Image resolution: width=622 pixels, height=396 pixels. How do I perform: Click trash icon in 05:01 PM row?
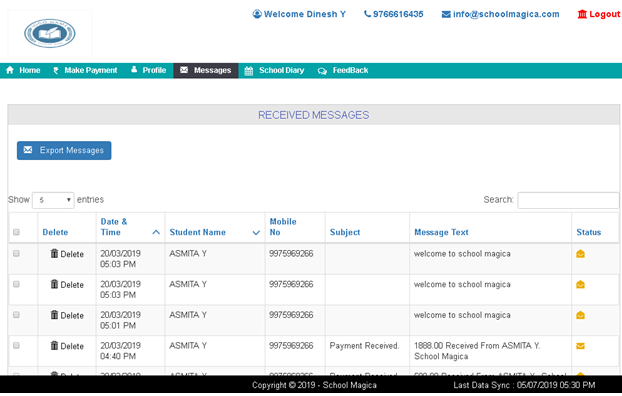pos(54,315)
